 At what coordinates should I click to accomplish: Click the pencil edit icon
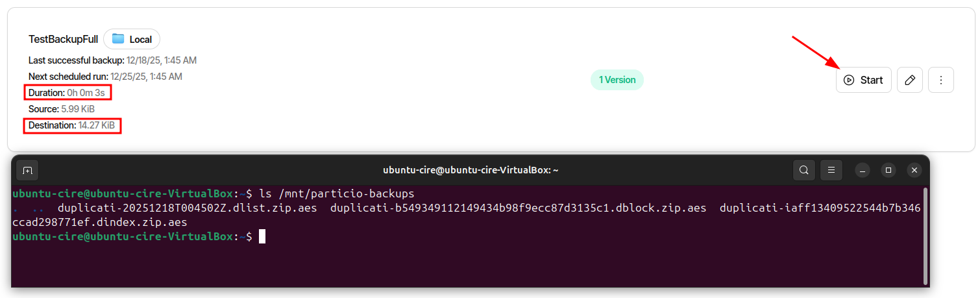coord(910,80)
